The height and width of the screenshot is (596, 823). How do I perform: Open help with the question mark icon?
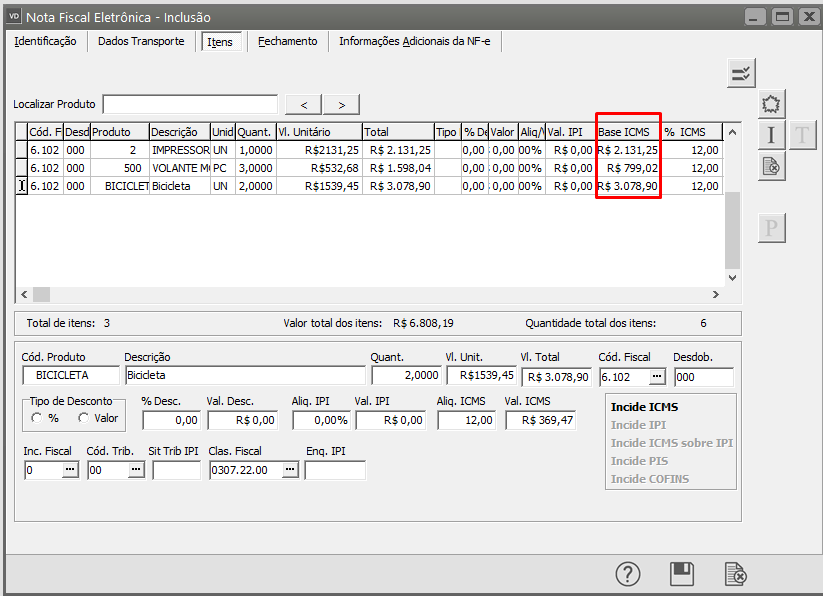click(x=627, y=574)
